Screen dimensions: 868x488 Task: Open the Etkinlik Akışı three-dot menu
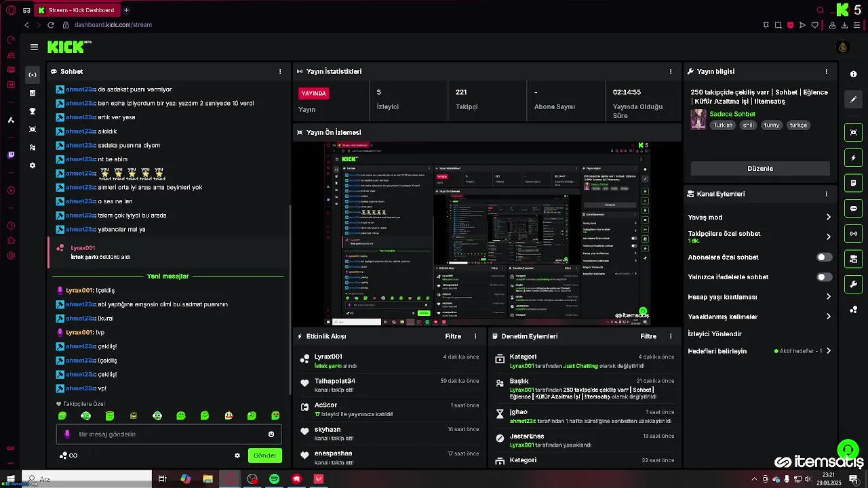(x=475, y=336)
